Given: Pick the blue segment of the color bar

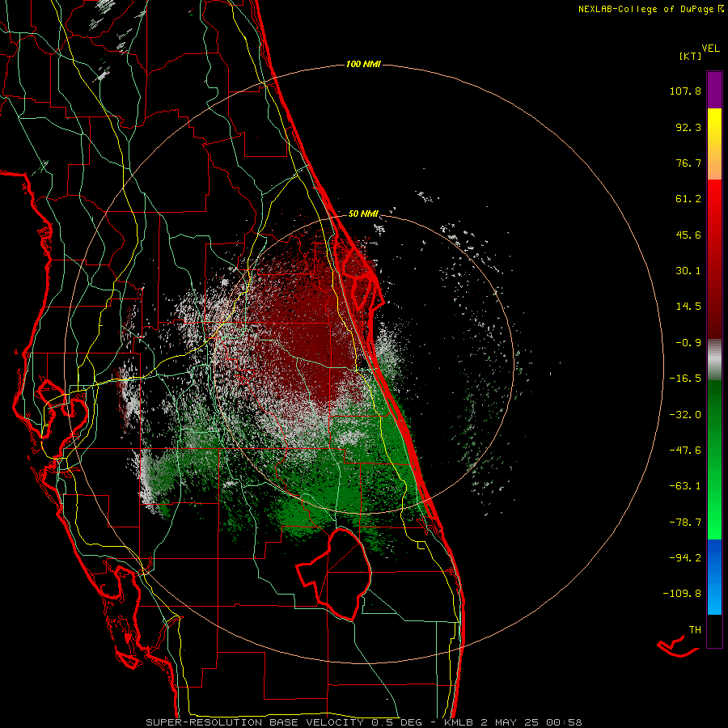Looking at the screenshot, I should coord(714,577).
